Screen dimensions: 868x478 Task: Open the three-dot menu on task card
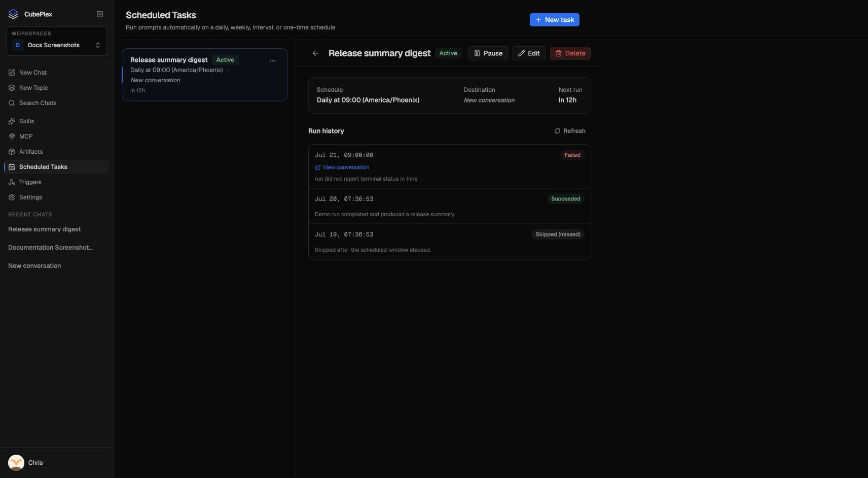tap(273, 60)
